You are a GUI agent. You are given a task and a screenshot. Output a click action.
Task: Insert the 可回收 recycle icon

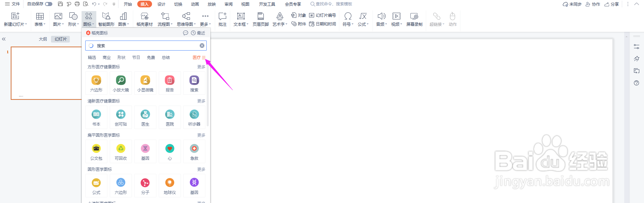(x=121, y=151)
